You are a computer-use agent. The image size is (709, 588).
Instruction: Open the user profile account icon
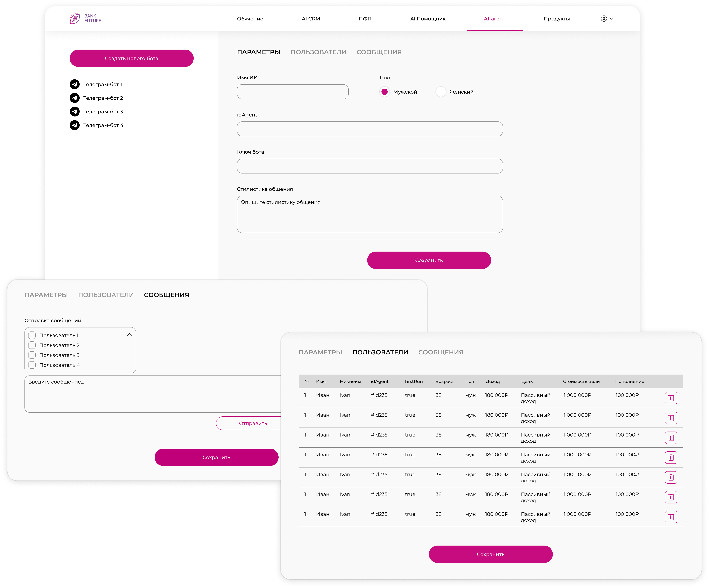point(604,19)
